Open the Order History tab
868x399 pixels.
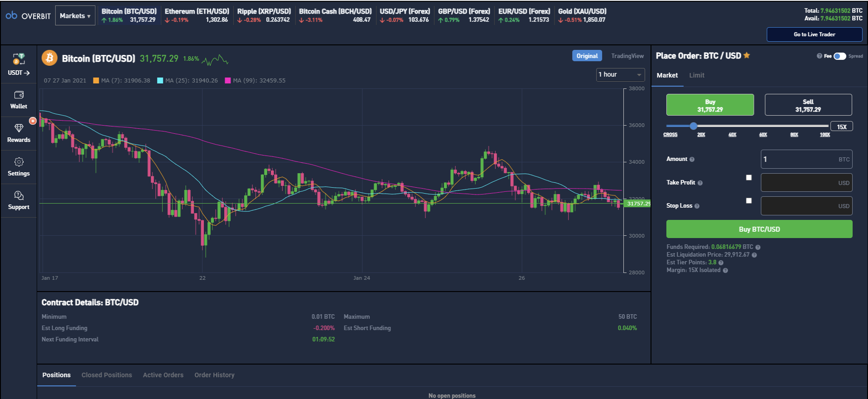pos(214,375)
